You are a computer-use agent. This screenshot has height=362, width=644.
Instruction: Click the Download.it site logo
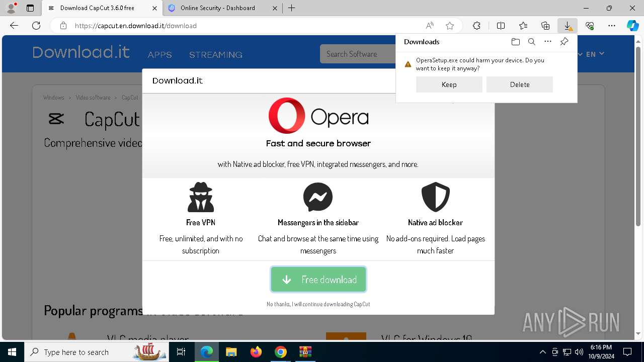click(81, 52)
